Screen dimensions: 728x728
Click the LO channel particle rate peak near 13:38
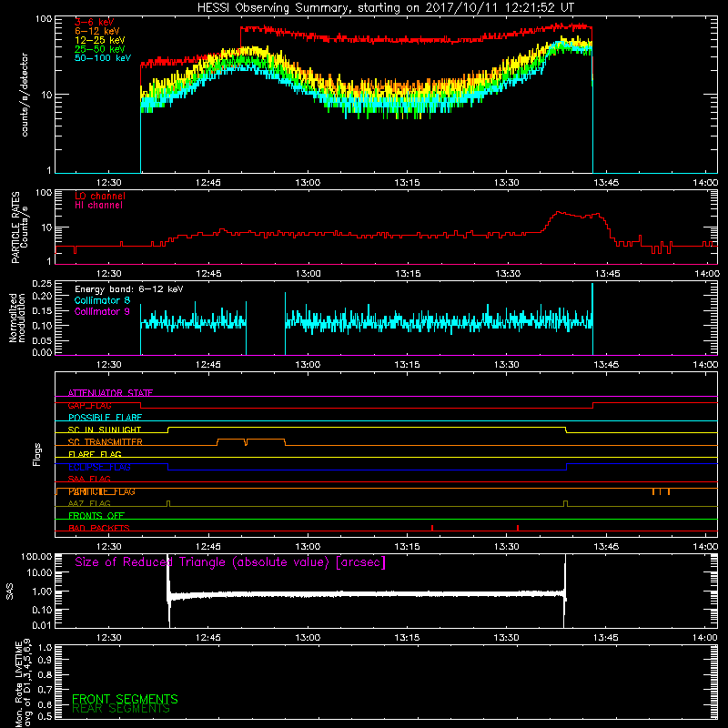tap(560, 213)
